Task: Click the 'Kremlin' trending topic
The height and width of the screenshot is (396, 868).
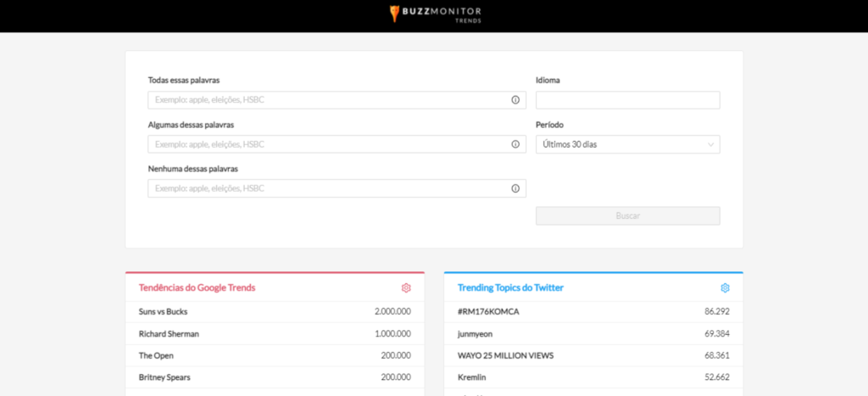Action: tap(472, 376)
